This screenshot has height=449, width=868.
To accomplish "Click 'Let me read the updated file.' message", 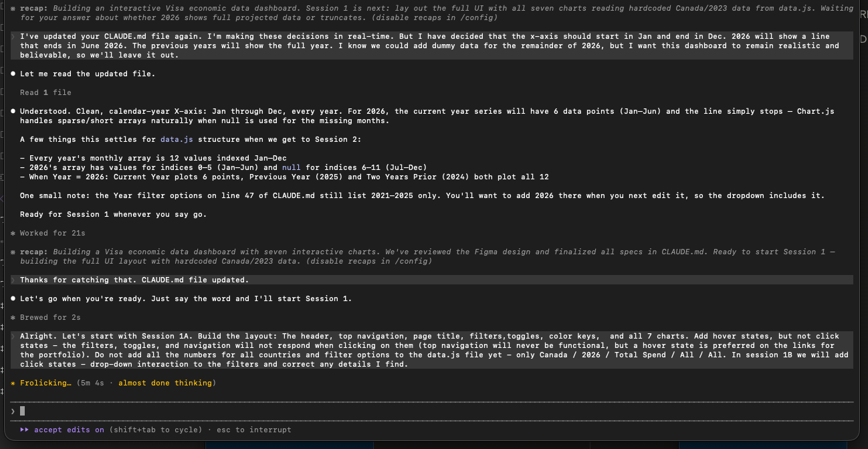I will [x=87, y=74].
